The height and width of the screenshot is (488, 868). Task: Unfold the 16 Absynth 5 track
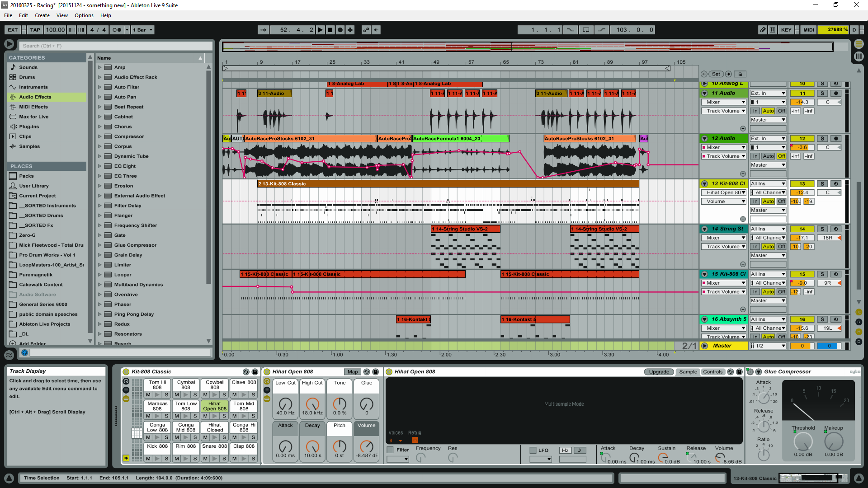704,319
